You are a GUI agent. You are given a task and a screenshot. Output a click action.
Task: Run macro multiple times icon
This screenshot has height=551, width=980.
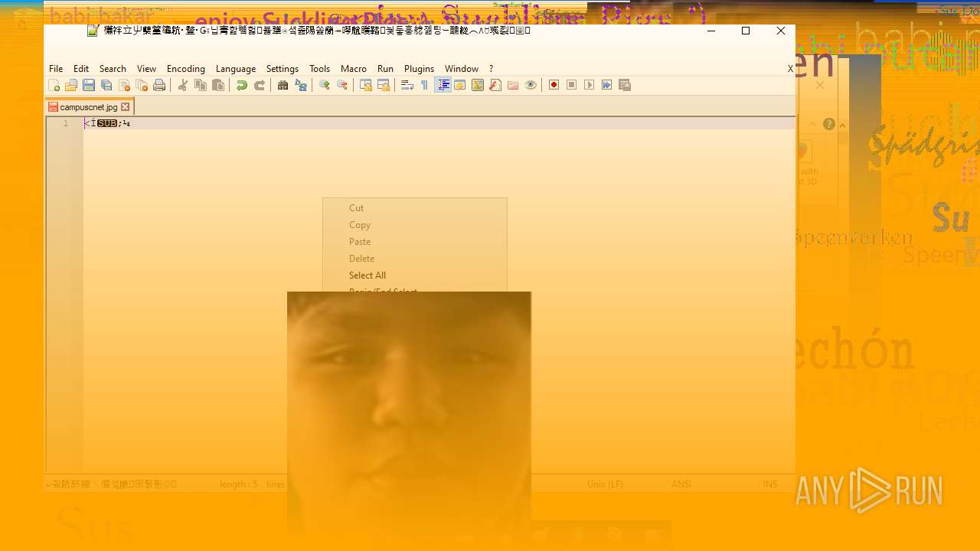pos(606,85)
